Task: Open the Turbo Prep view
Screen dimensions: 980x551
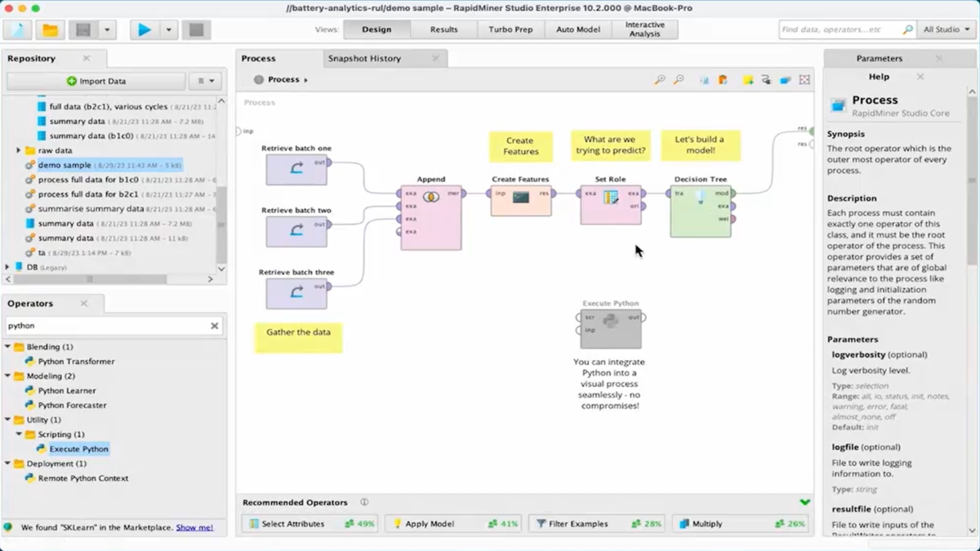Action: coord(511,29)
